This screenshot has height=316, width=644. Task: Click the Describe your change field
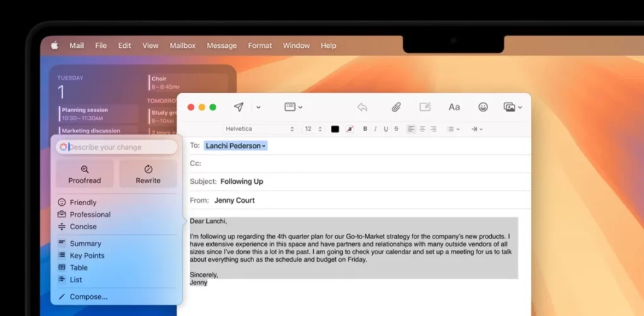point(116,147)
